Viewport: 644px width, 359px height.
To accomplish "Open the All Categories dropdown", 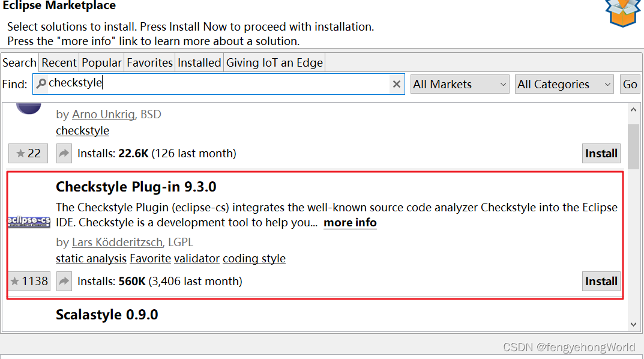I will [564, 84].
